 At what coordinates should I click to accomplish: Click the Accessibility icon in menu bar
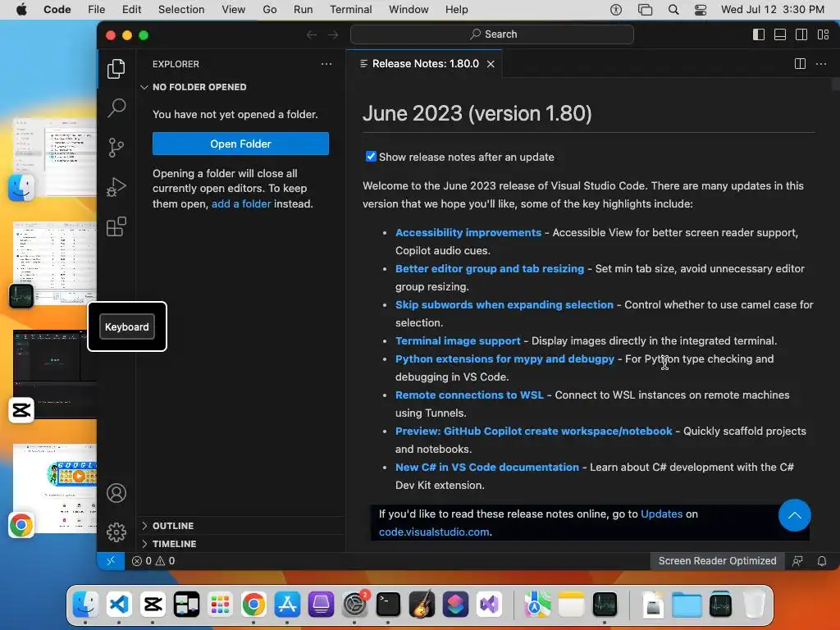click(616, 10)
